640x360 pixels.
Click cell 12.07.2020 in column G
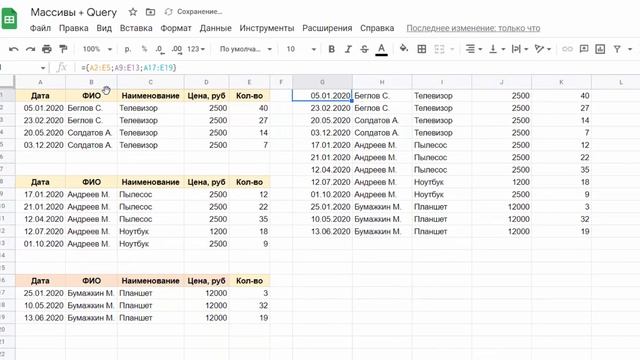(x=322, y=182)
